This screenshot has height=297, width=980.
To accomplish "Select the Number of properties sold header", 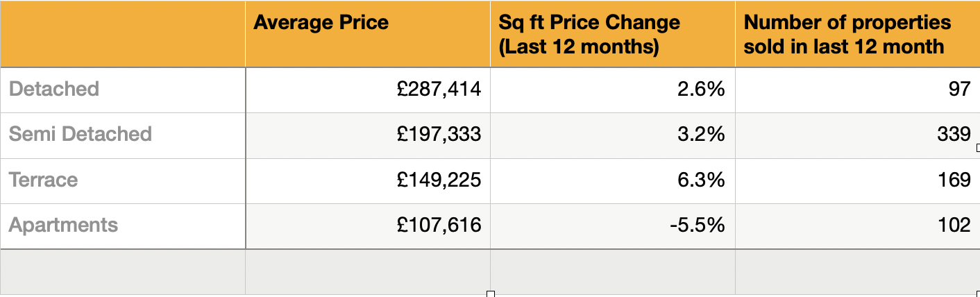I will (x=857, y=34).
